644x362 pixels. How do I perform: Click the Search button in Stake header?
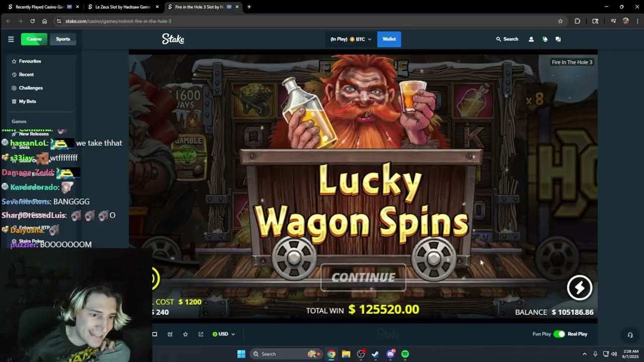[x=507, y=39]
